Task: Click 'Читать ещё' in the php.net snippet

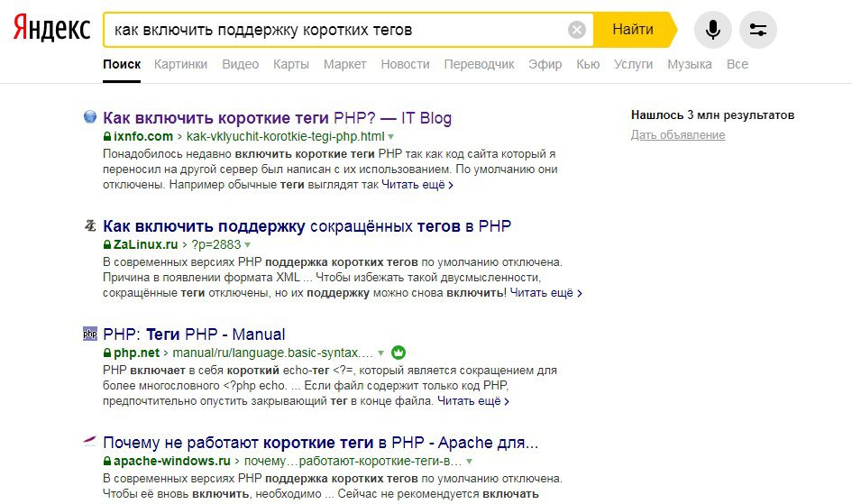Action: 473,401
